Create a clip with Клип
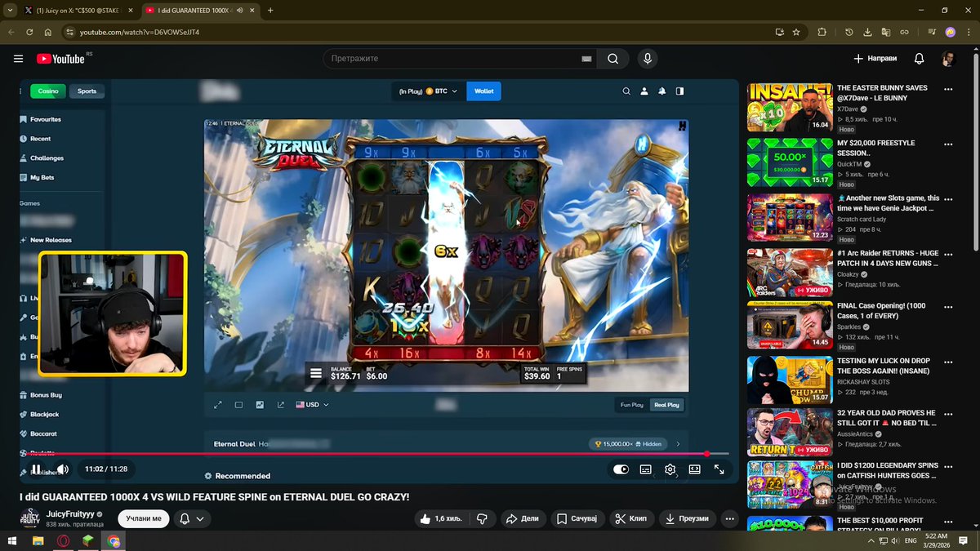The height and width of the screenshot is (551, 980). point(631,518)
